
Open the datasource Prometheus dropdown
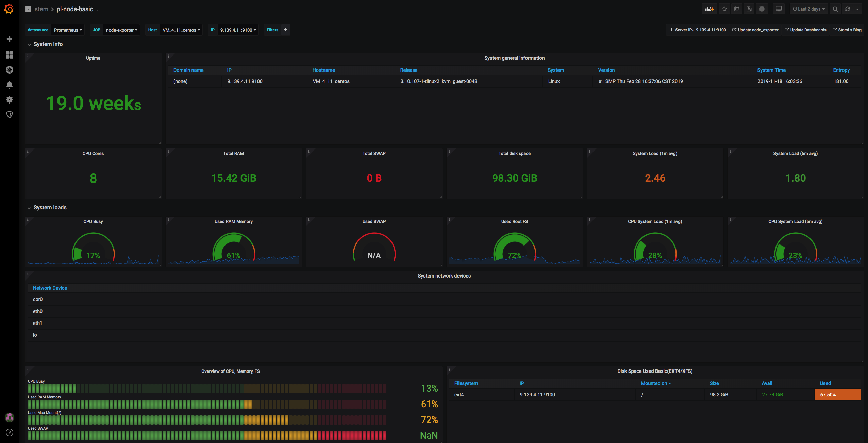[x=68, y=30]
